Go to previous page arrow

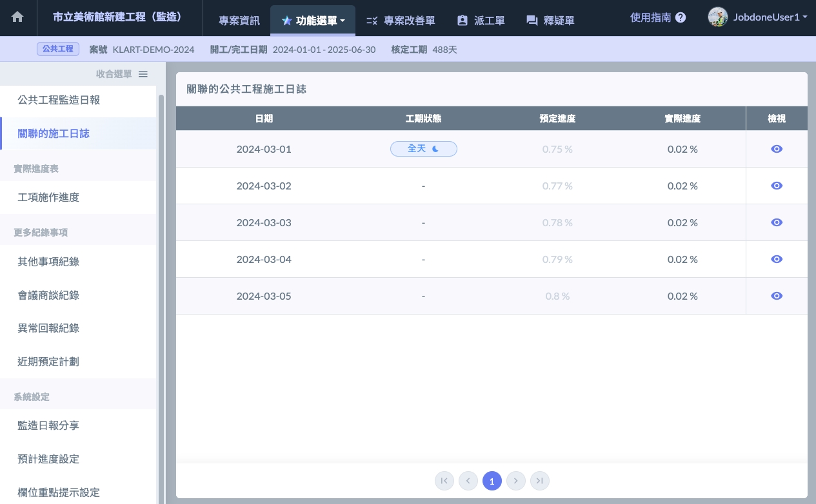[x=468, y=481]
